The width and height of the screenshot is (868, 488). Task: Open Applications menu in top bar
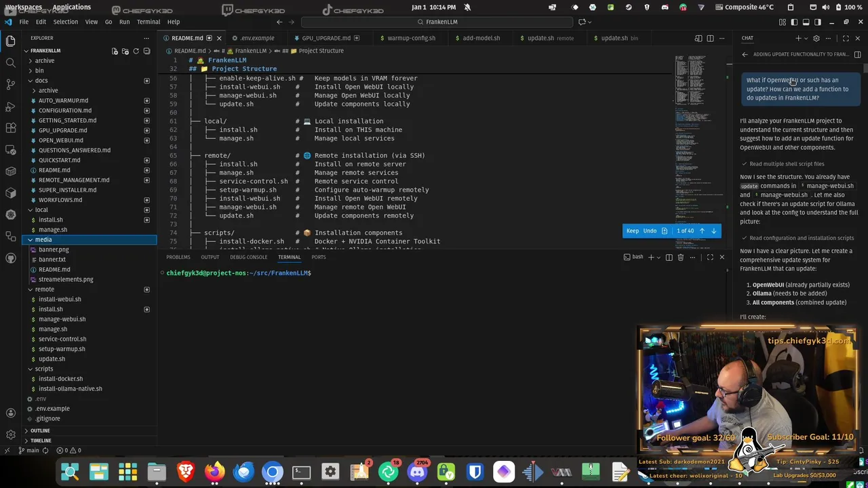pos(71,7)
